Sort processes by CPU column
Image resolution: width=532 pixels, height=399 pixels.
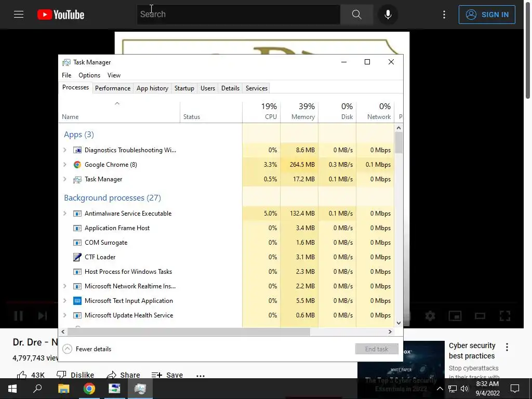click(262, 112)
